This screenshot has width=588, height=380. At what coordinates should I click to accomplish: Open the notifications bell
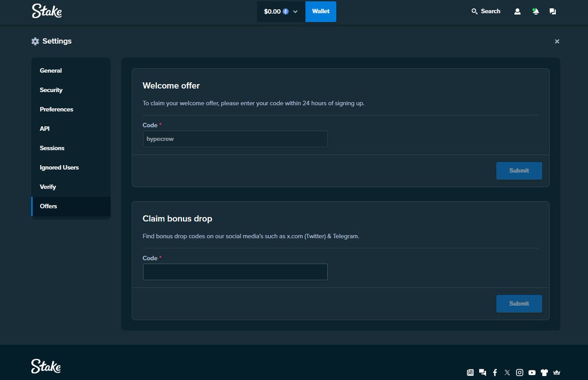coord(535,11)
